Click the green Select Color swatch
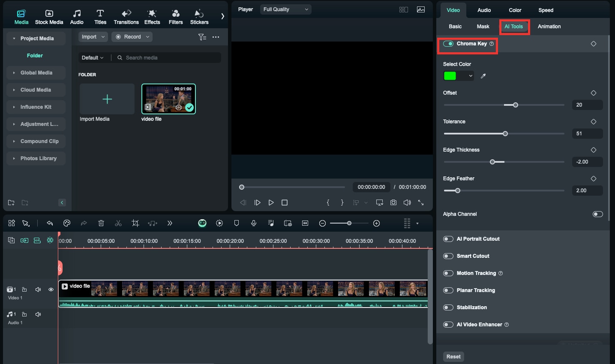 point(450,76)
